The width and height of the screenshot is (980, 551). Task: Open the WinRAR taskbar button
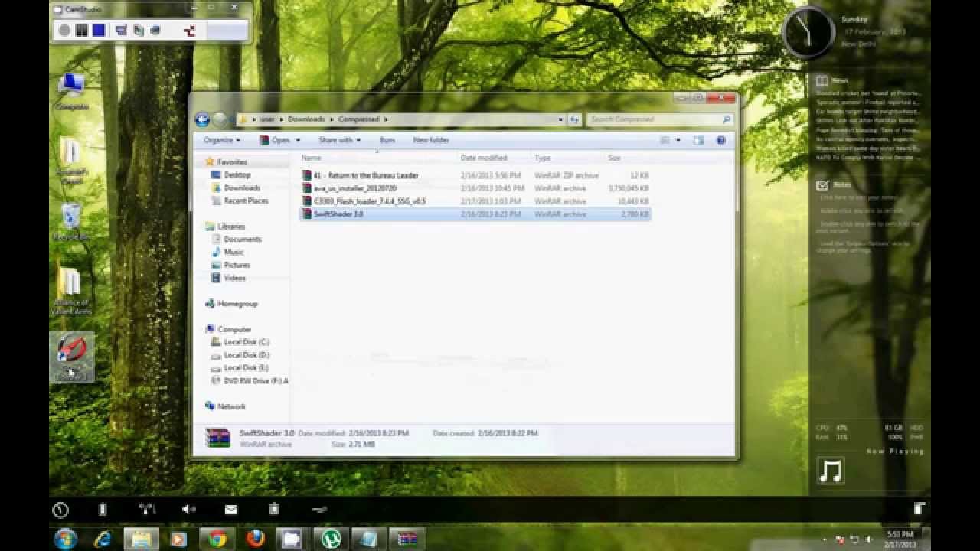[x=406, y=539]
